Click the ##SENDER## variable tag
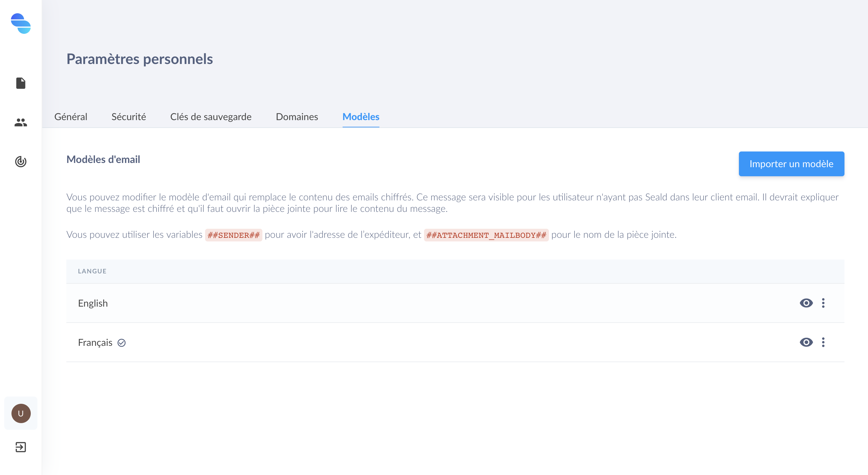The height and width of the screenshot is (475, 868). click(x=233, y=235)
